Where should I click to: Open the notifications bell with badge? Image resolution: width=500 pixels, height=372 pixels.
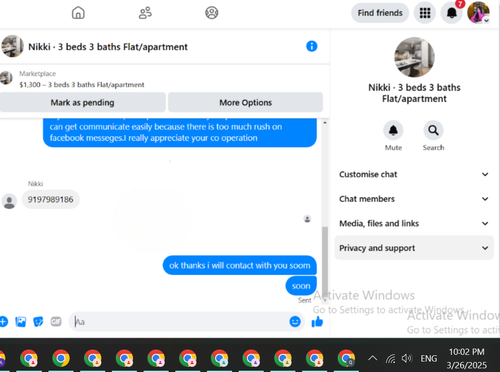[x=452, y=13]
